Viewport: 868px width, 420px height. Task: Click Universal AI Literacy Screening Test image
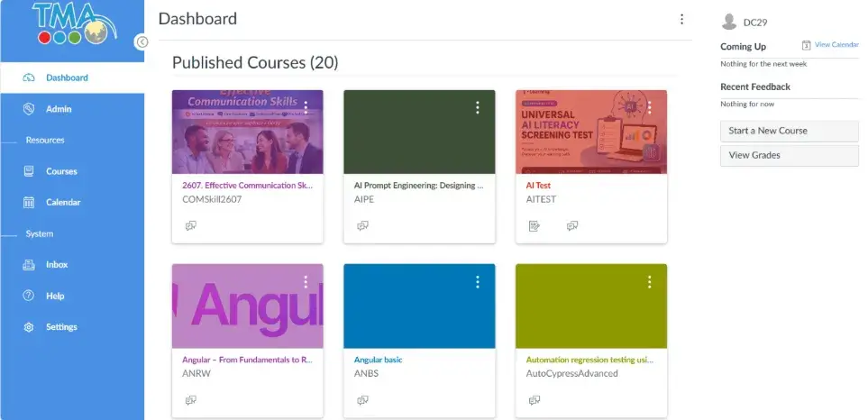[591, 132]
